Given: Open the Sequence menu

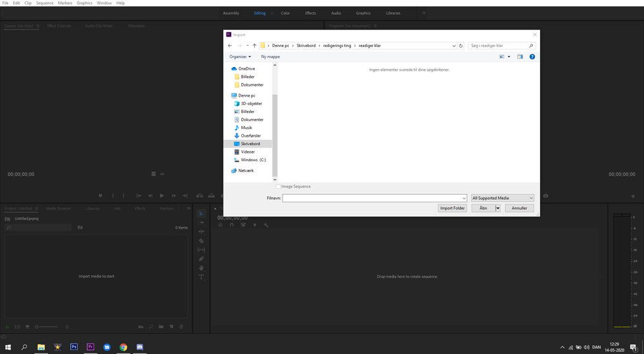Looking at the screenshot, I should [45, 3].
